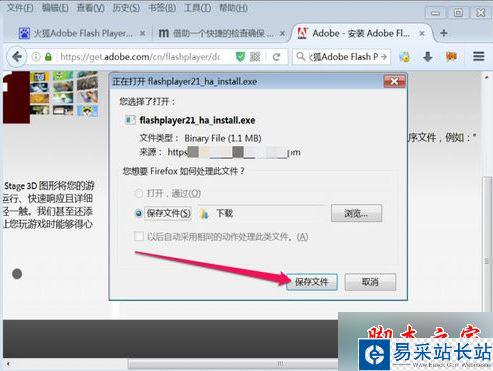Click the search go arrow
The image size is (493, 371).
384,57
